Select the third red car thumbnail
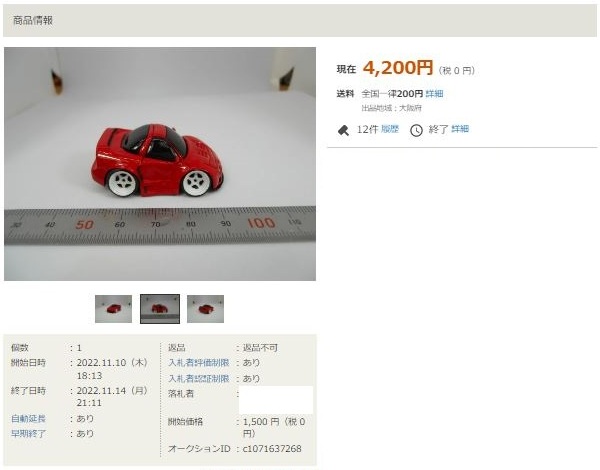The height and width of the screenshot is (470, 600). pos(205,309)
